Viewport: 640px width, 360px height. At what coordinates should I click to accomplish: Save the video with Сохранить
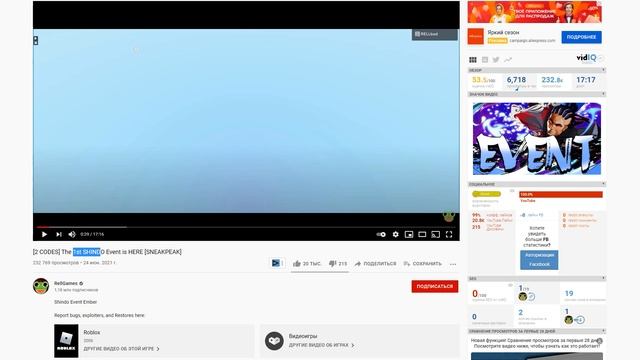[x=422, y=264]
